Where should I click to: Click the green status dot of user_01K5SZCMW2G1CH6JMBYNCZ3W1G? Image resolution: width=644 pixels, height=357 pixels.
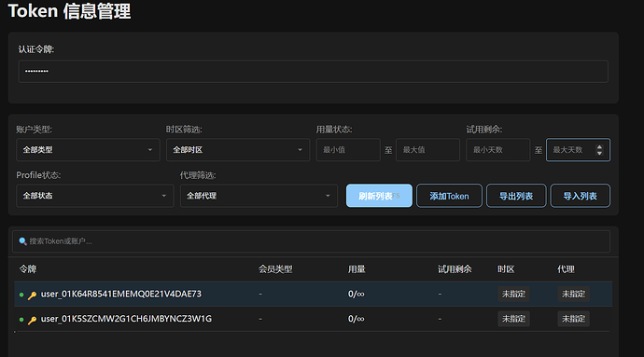[21, 319]
